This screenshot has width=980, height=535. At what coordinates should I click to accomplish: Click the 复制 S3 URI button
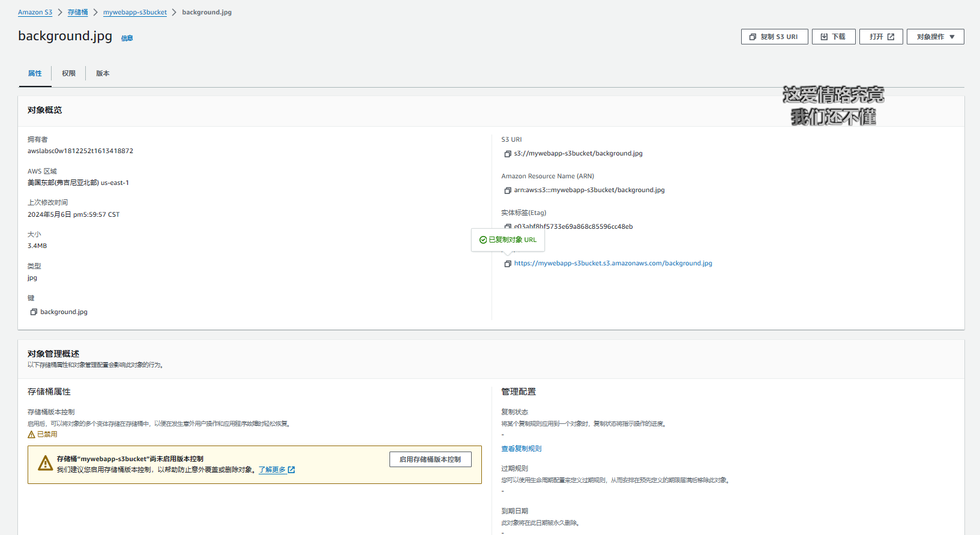coord(774,37)
